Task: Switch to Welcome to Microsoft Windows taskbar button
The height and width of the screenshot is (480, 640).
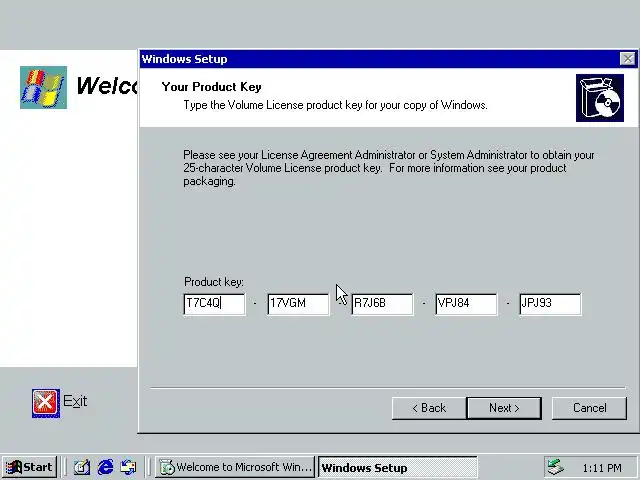Action: (235, 467)
